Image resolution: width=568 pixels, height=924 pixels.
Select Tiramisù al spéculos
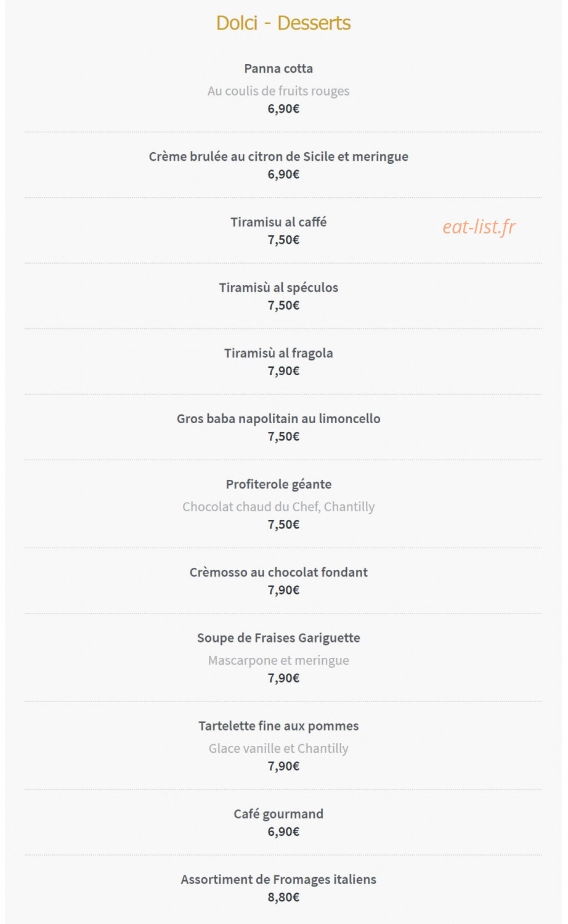coord(278,288)
